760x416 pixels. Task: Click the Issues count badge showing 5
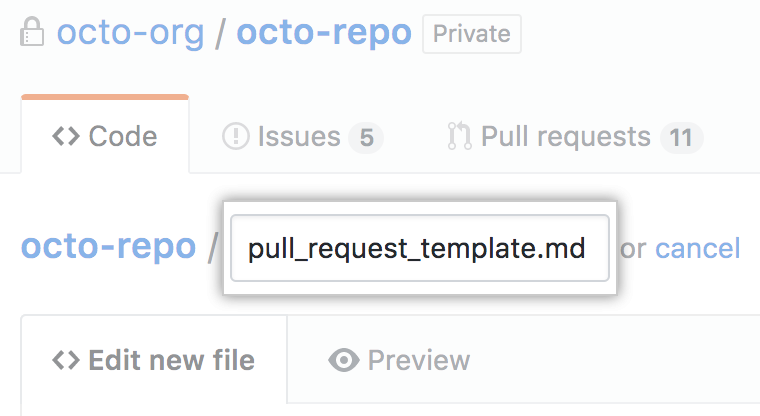tap(366, 137)
